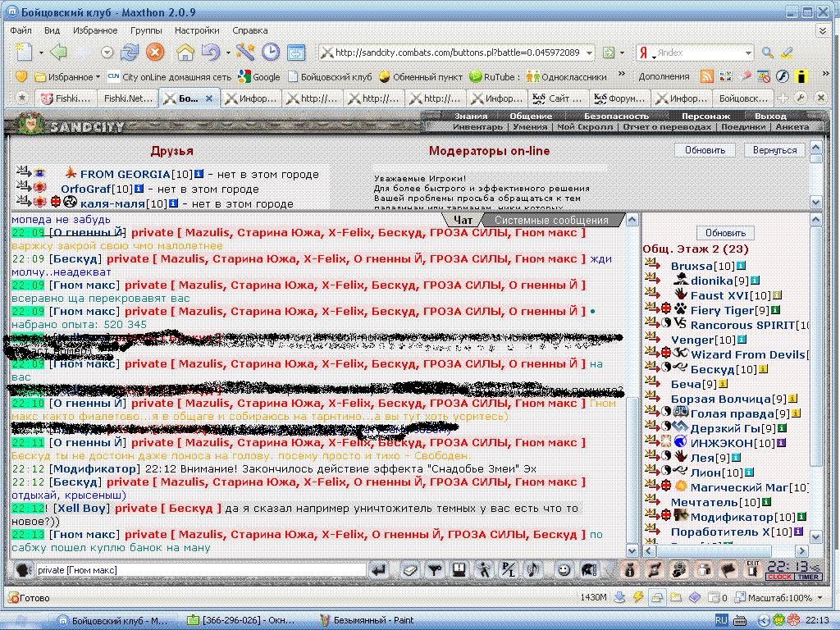Switch to the Fishki.Net browser tab
This screenshot has width=840, height=630.
point(128,98)
